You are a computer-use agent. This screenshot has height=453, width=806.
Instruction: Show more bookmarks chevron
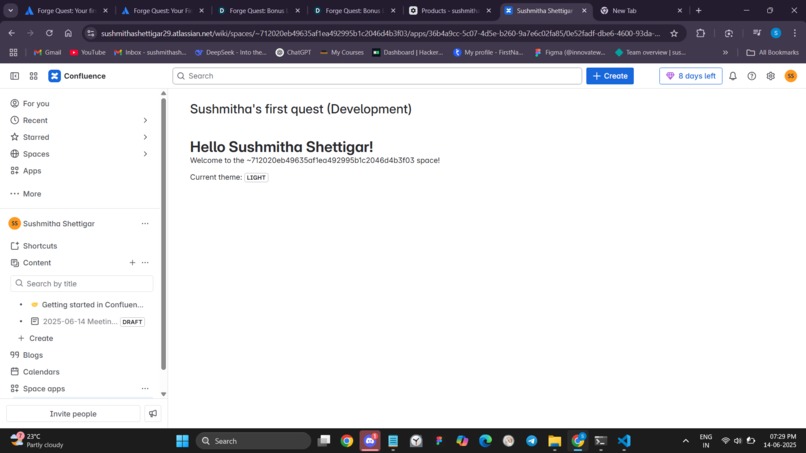point(725,52)
